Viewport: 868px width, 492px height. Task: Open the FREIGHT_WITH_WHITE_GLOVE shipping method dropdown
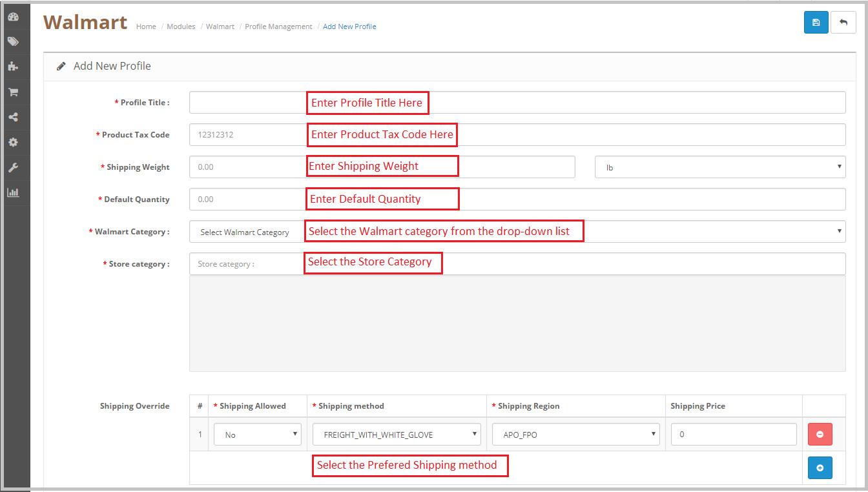click(397, 435)
